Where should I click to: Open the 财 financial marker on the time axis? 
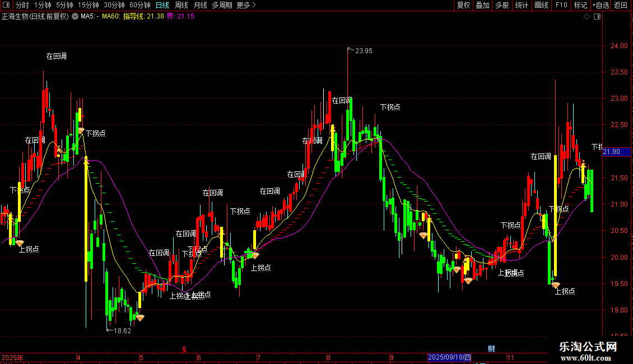coord(491,349)
